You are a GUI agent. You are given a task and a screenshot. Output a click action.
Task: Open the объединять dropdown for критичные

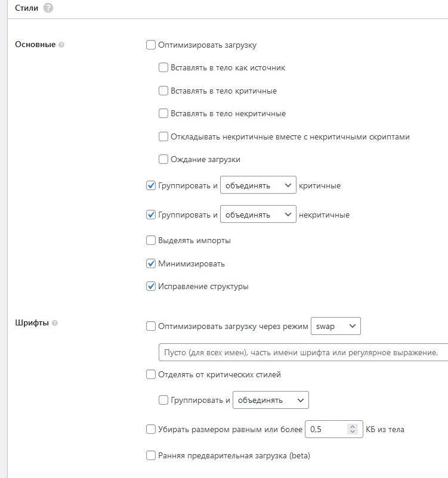click(258, 185)
